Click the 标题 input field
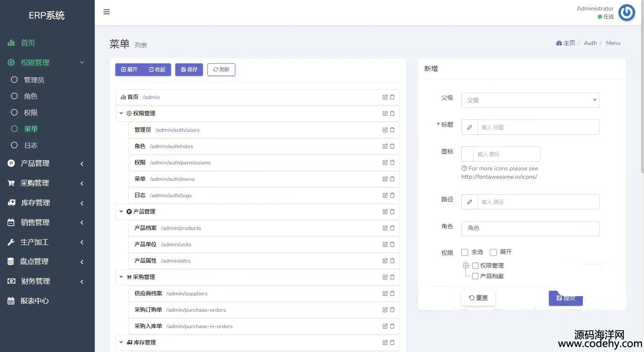 pos(538,127)
